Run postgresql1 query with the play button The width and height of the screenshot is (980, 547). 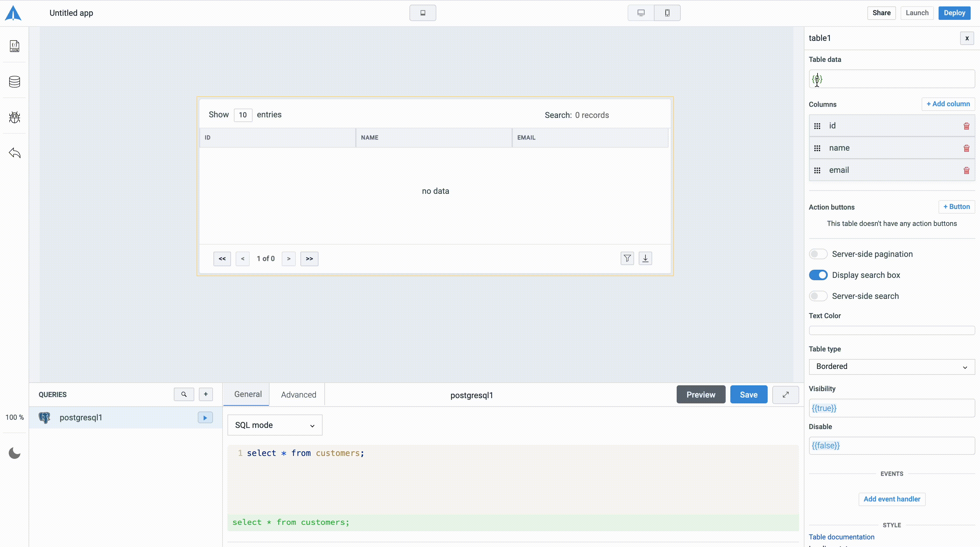pyautogui.click(x=205, y=418)
